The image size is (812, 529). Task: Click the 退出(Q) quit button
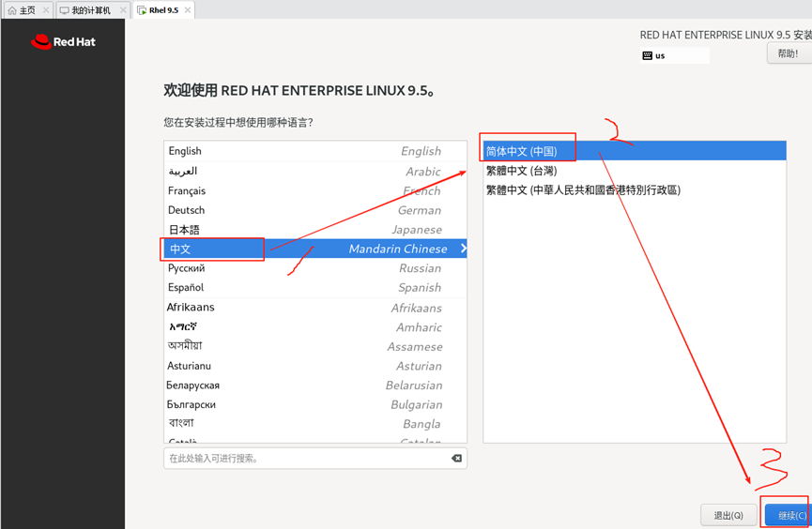728,515
